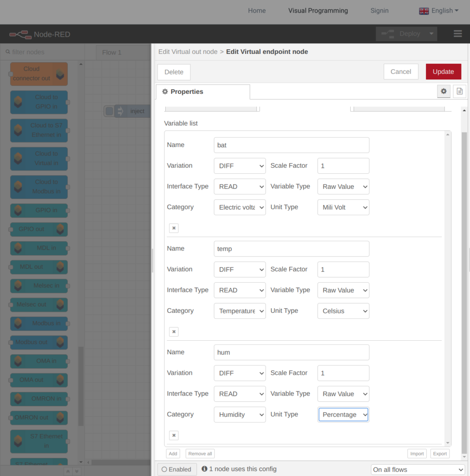Switch to the Flow 1 tab
Screen dimensions: 470x476
tap(123, 53)
